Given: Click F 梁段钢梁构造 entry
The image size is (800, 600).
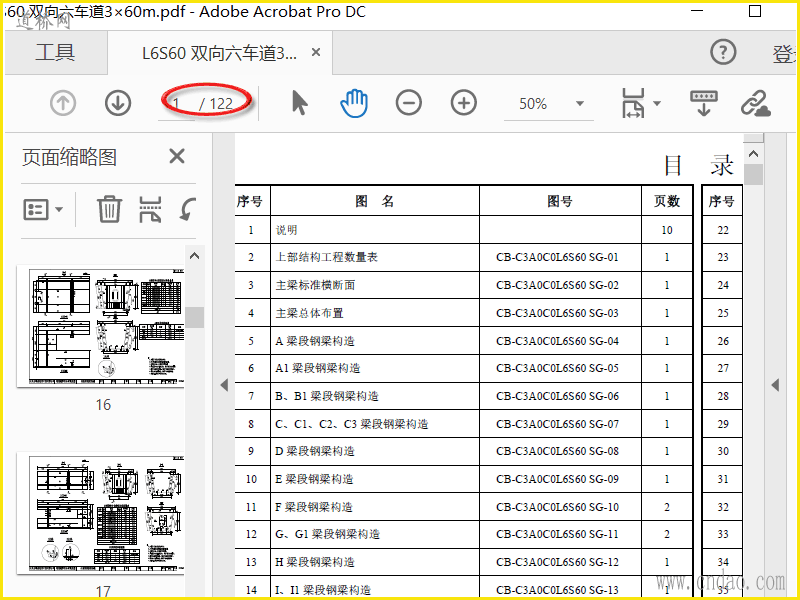Looking at the screenshot, I should point(314,507).
